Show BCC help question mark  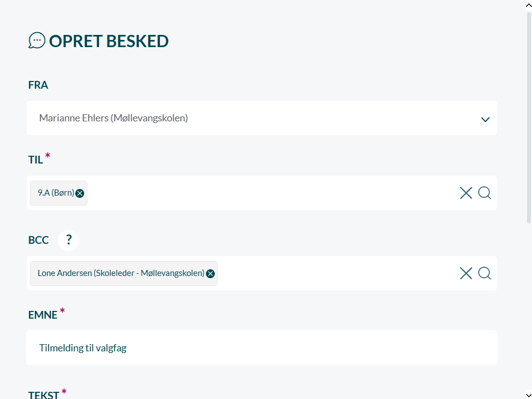click(69, 240)
